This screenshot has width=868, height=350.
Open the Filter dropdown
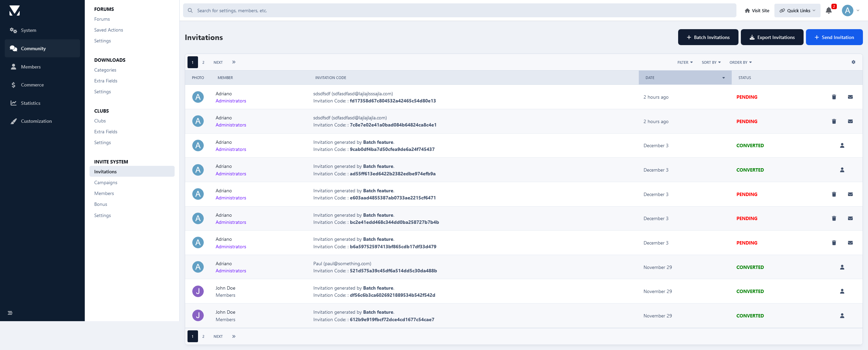685,62
